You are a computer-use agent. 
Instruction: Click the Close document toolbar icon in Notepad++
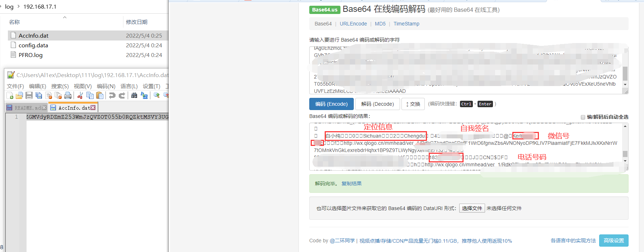coord(48,95)
